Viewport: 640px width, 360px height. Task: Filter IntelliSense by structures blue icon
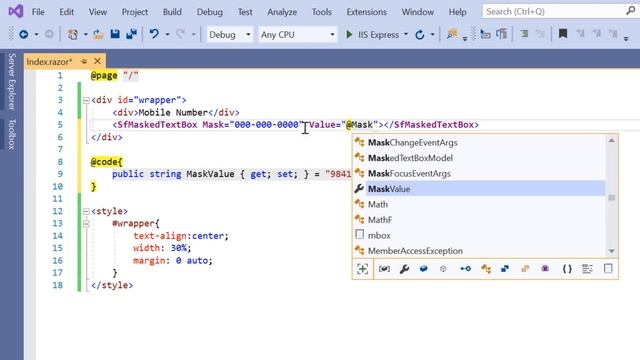click(x=505, y=269)
